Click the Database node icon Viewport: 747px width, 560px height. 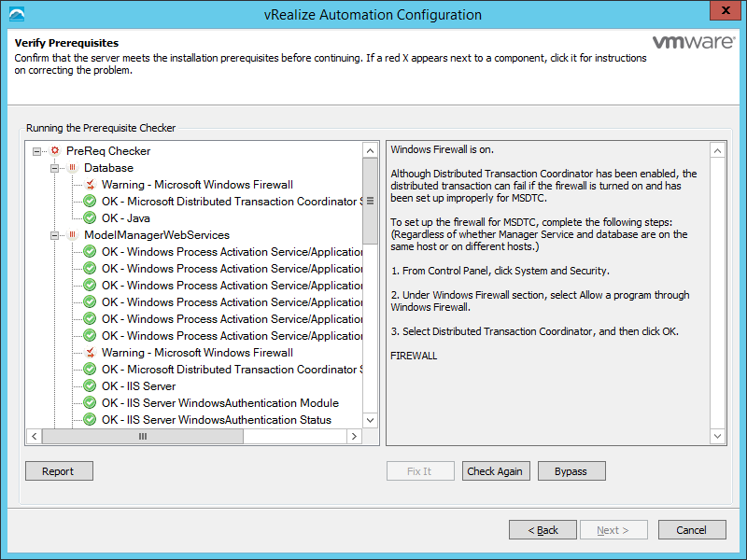pyautogui.click(x=73, y=168)
